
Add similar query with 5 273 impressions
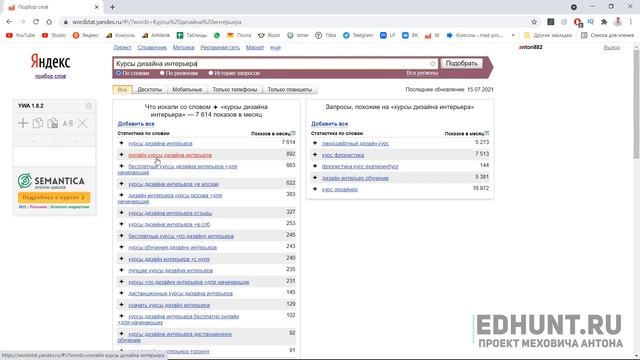point(315,143)
